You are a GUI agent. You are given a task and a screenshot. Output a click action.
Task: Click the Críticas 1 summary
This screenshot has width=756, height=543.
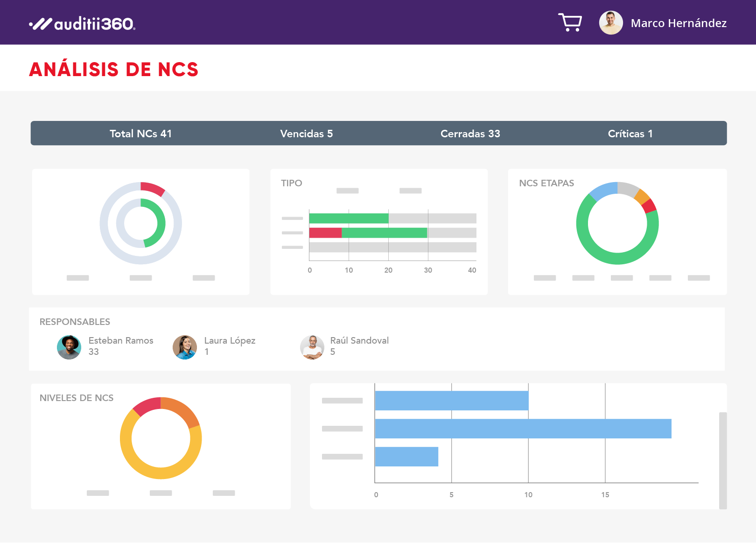click(x=630, y=134)
